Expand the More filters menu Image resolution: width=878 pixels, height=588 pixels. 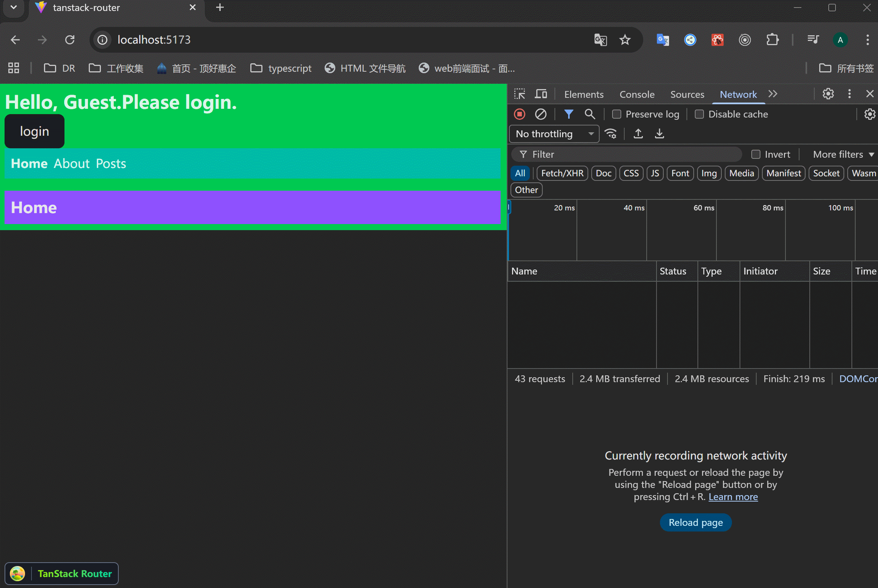coord(843,154)
